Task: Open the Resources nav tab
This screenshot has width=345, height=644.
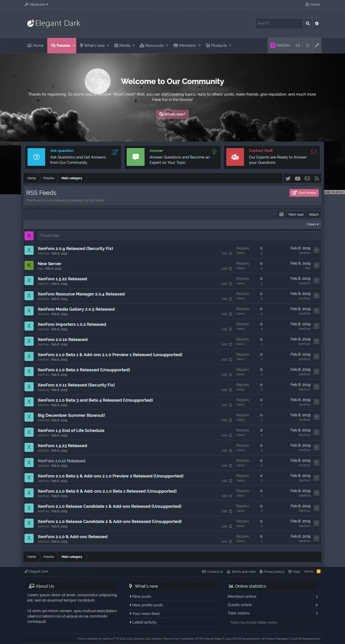Action: point(152,45)
